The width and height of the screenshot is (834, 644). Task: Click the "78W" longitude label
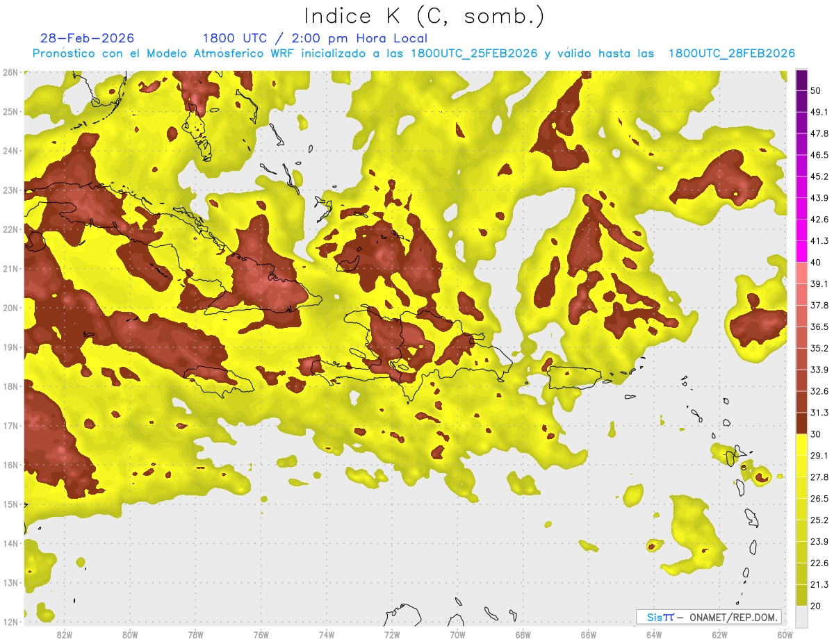click(195, 634)
